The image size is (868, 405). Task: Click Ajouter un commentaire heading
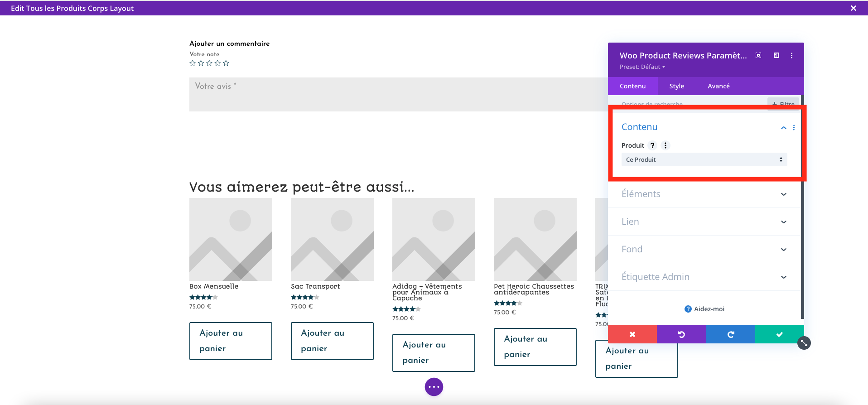[229, 43]
